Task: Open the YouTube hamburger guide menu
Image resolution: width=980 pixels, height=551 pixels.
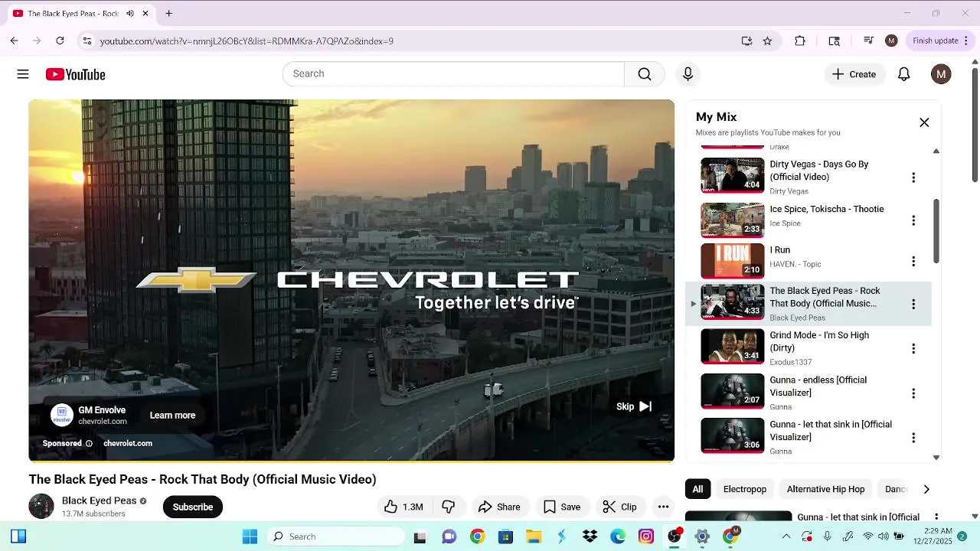Action: pos(23,74)
